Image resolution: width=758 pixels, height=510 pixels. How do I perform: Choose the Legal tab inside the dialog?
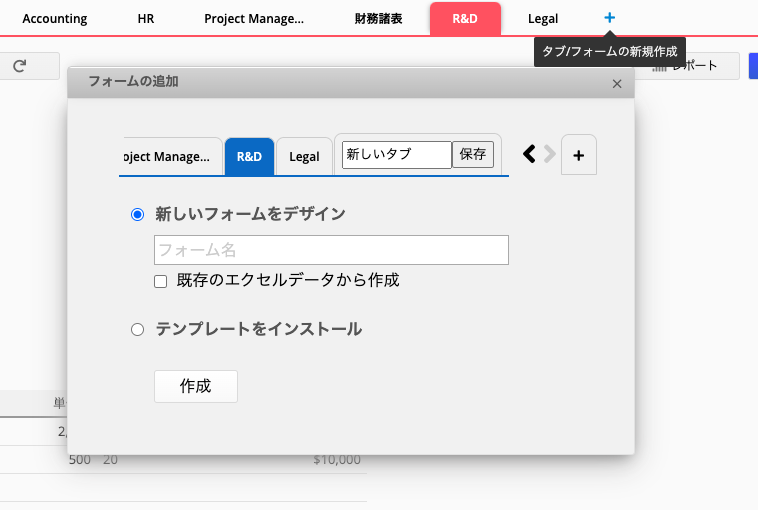304,157
